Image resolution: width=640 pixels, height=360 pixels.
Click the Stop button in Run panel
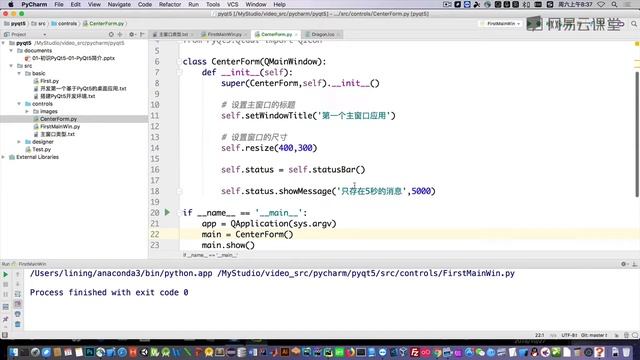click(x=6, y=284)
